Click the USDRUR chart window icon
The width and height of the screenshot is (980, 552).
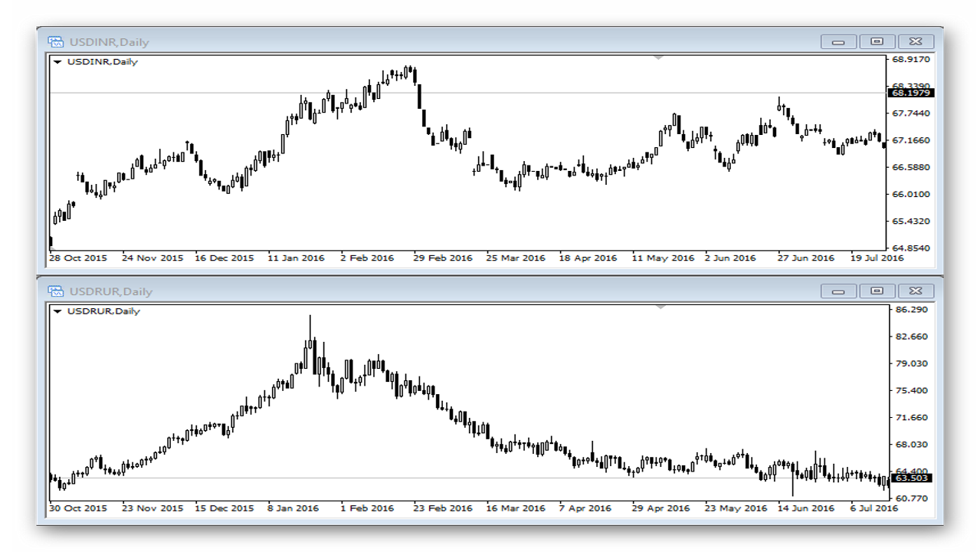[55, 291]
